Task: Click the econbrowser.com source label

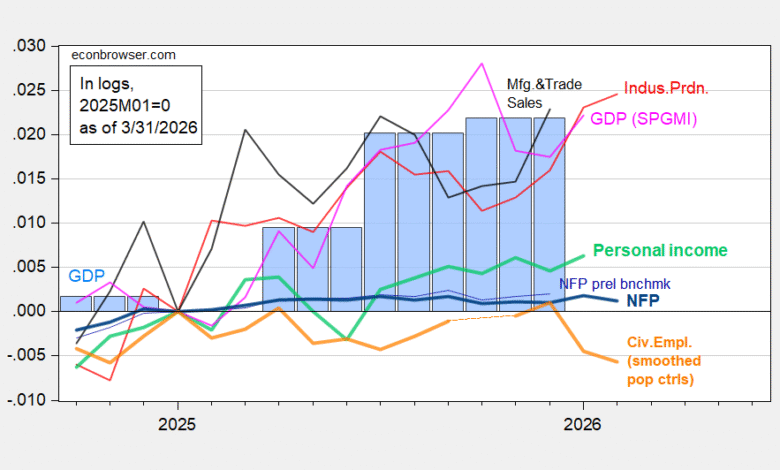Action: 108,55
